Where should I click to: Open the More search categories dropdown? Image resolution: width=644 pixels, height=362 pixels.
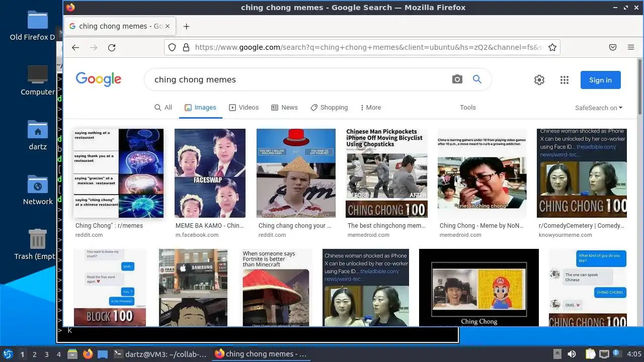[x=371, y=108]
